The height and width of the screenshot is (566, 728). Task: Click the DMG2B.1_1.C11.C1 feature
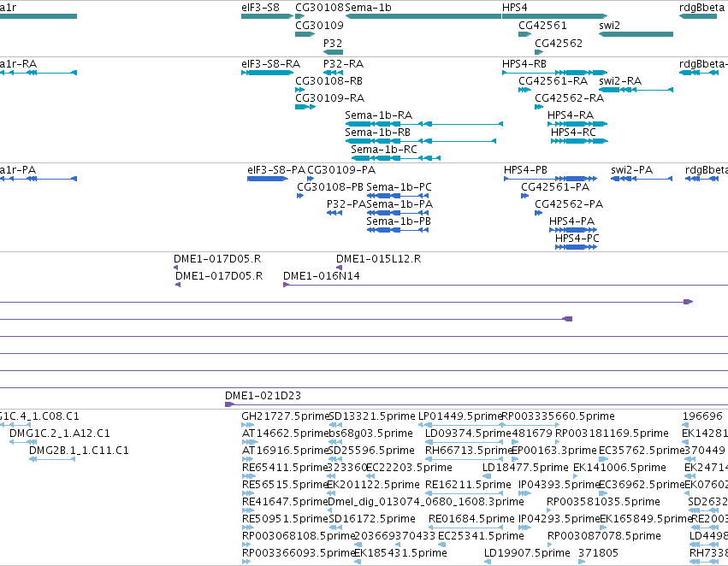pos(52,459)
